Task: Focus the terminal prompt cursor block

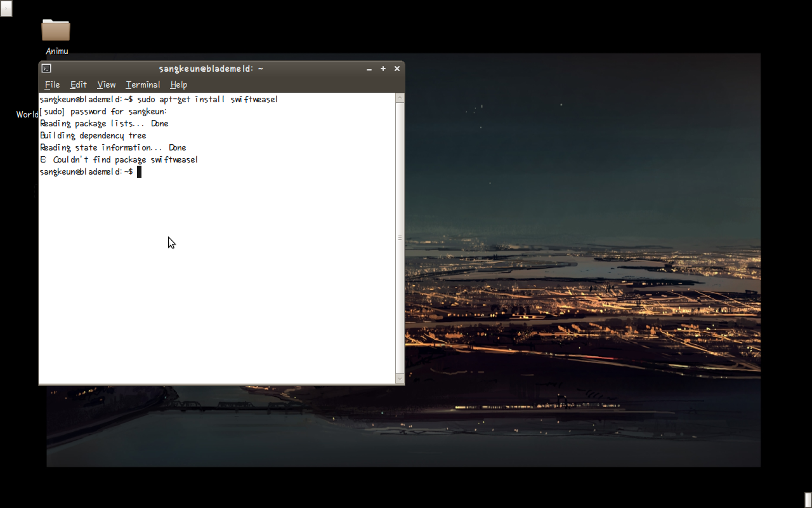Action: pyautogui.click(x=139, y=172)
